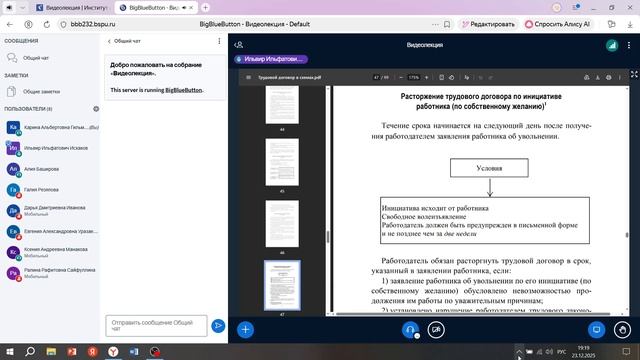
Task: Reload the page in browser
Action: pyautogui.click(x=47, y=24)
